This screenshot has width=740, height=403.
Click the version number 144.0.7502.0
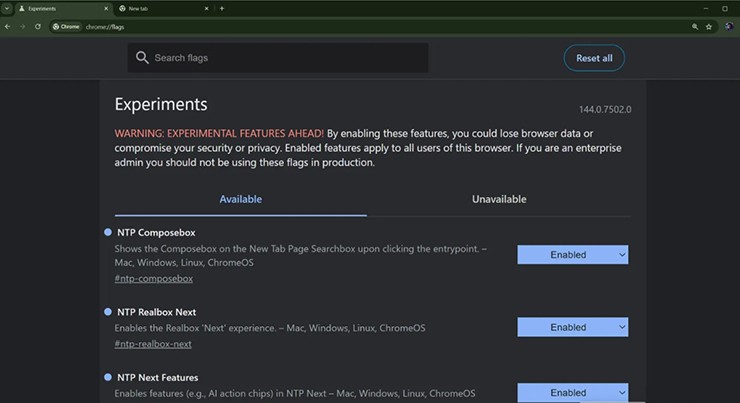(605, 109)
